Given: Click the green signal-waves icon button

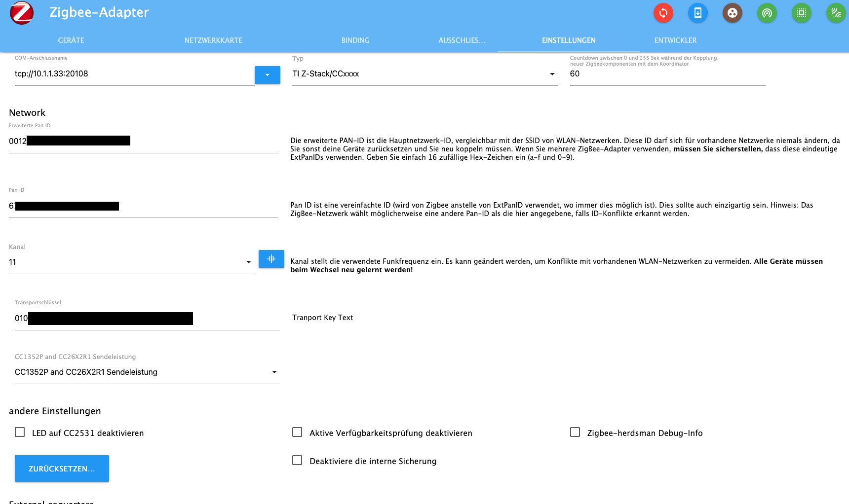Looking at the screenshot, I should tap(836, 13).
